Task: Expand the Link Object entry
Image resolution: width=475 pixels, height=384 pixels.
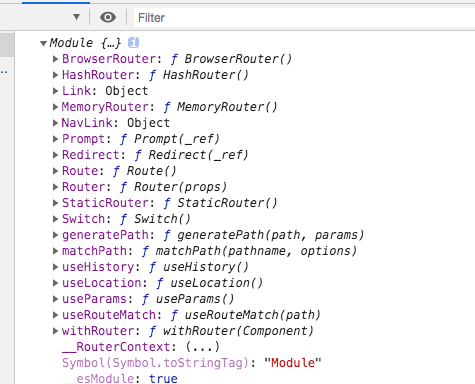Action: (55, 91)
